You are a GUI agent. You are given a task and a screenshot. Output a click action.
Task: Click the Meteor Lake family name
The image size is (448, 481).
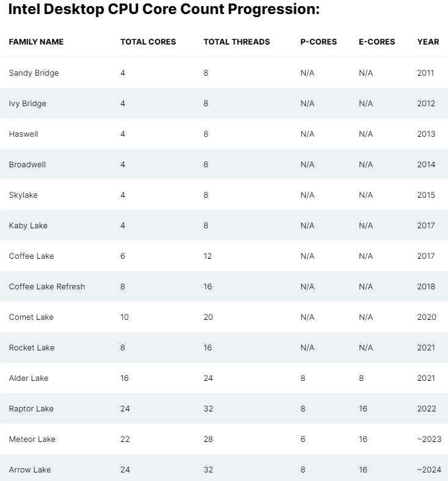pyautogui.click(x=32, y=439)
